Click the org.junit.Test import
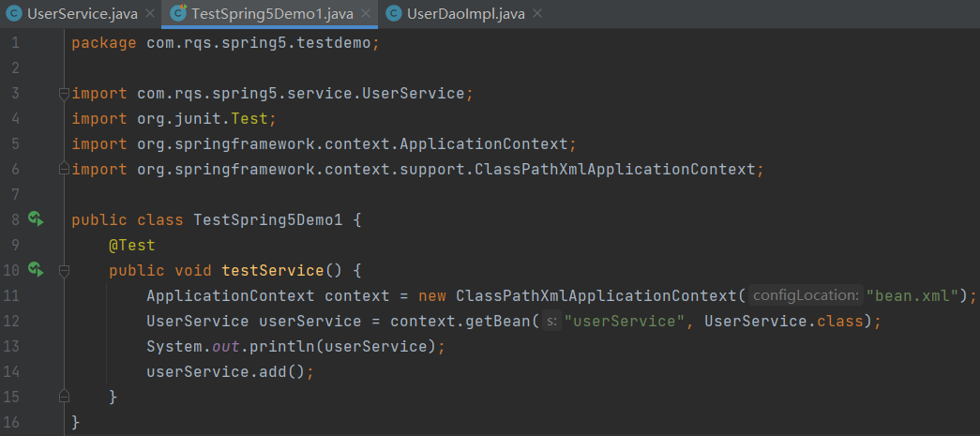The image size is (980, 436). click(203, 119)
